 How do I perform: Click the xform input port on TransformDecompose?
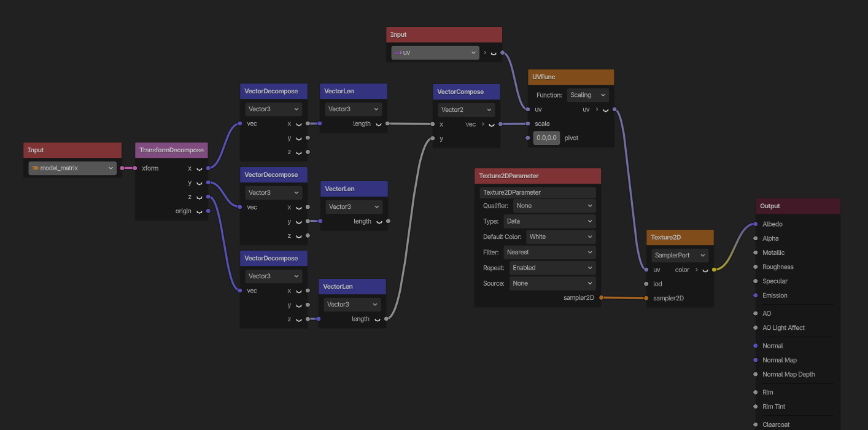pyautogui.click(x=135, y=168)
